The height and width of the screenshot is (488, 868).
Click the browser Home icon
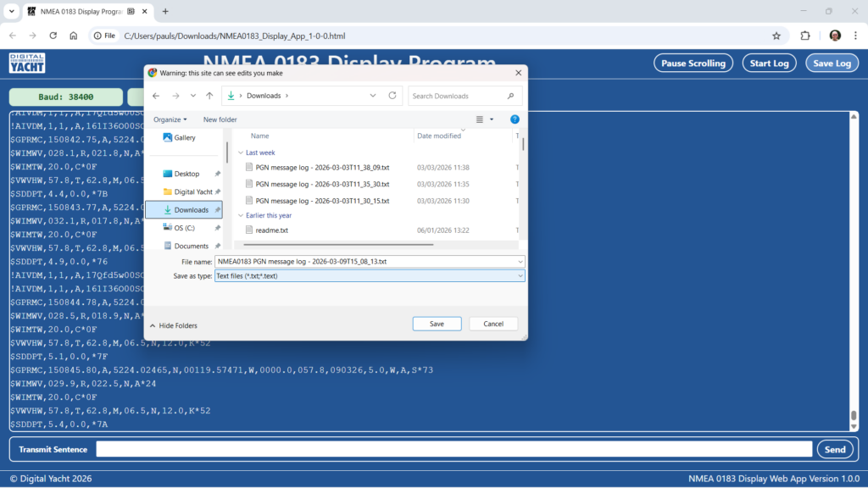pos(74,36)
